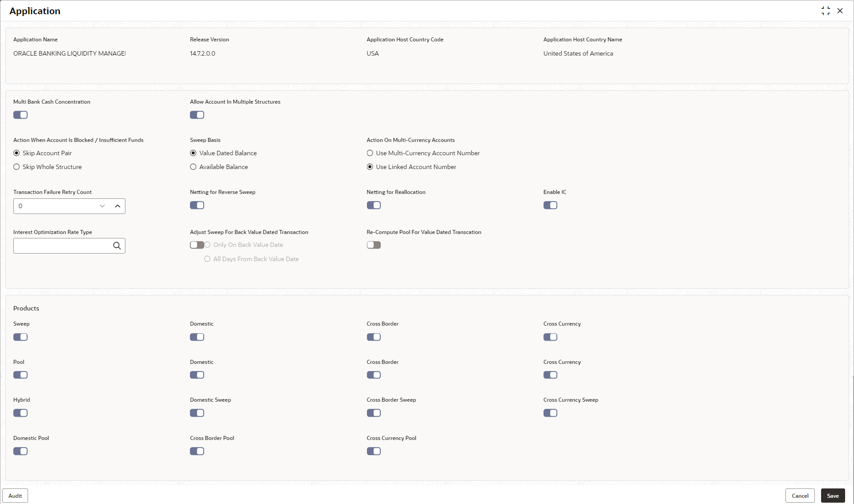This screenshot has width=854, height=504.
Task: Click Interest Optimization Rate Type input field
Action: pos(62,246)
